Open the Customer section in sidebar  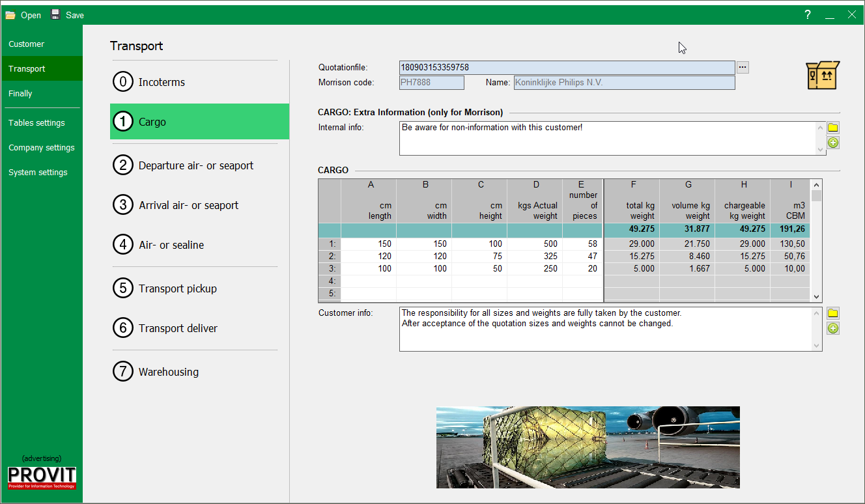[x=27, y=44]
